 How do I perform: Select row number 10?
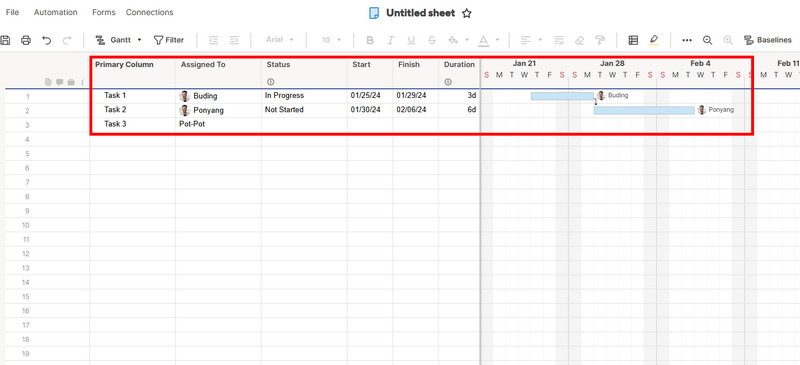27,225
